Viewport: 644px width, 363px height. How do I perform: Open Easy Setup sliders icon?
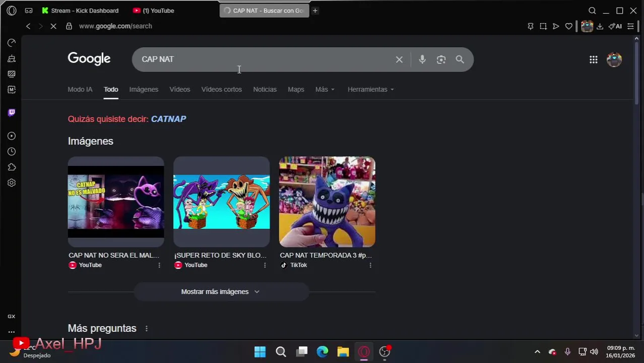[630, 26]
